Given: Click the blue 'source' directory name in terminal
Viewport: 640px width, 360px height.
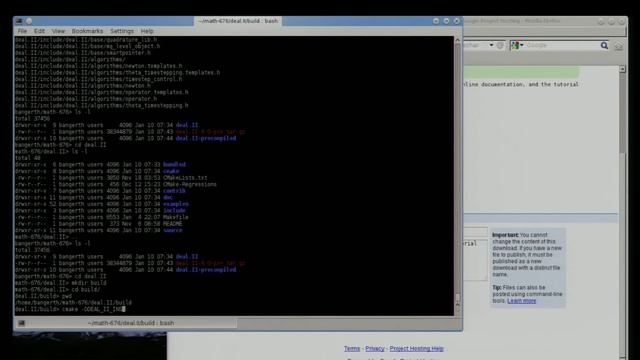Looking at the screenshot, I should 173,230.
